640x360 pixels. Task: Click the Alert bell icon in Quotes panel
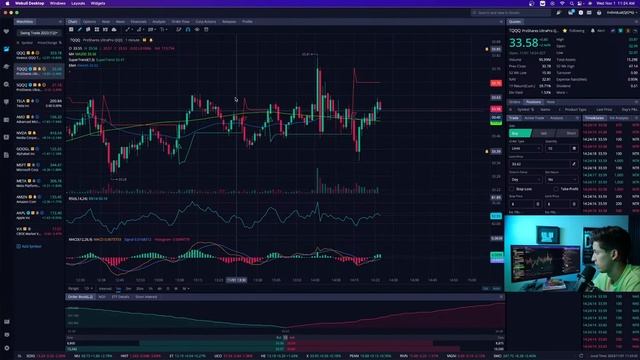[x=593, y=31]
